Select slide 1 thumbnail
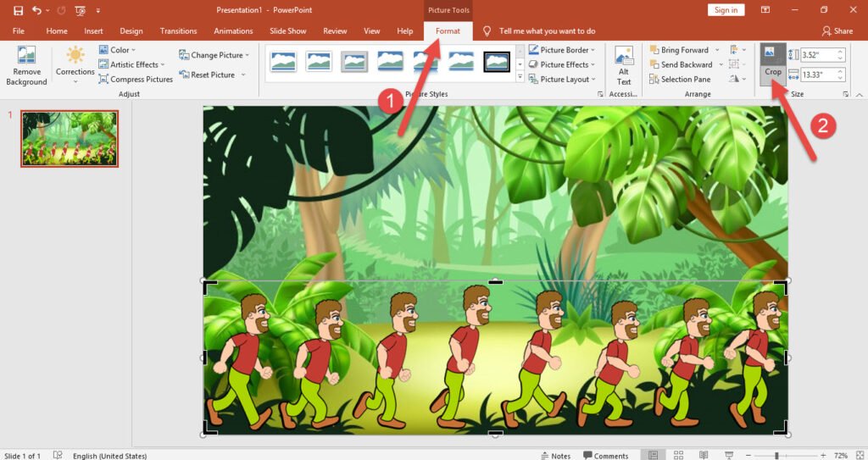868x460 pixels. point(70,138)
